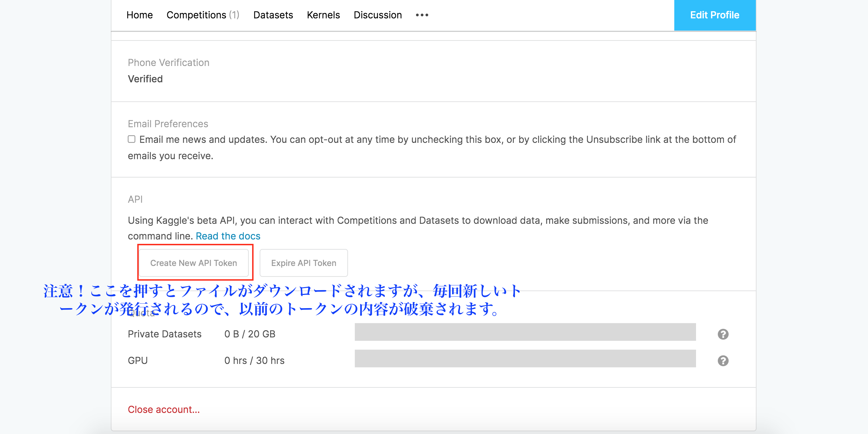Select the Discussion tab
The height and width of the screenshot is (434, 868).
point(378,15)
